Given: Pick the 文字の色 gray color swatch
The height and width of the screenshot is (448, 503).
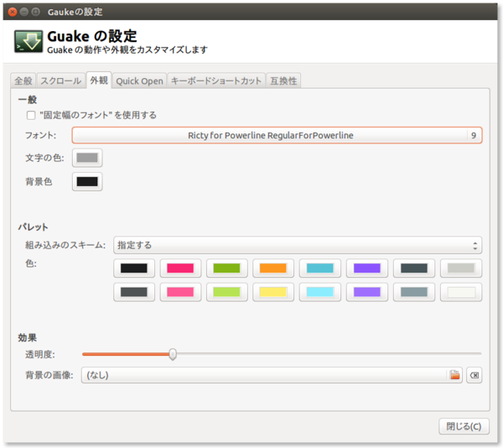Looking at the screenshot, I should tap(87, 158).
